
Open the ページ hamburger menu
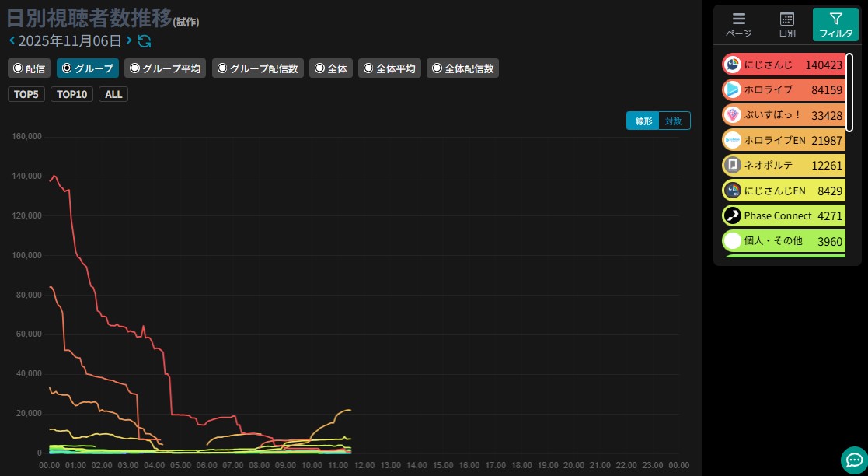click(738, 25)
